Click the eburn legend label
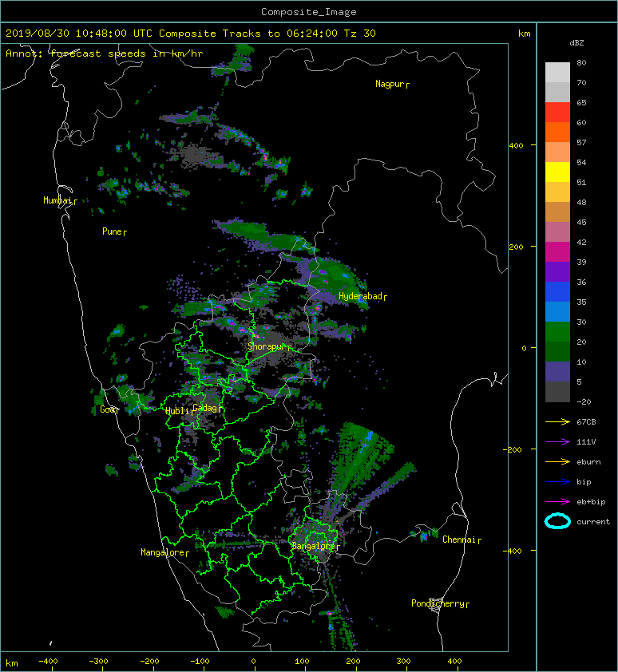Image resolution: width=618 pixels, height=672 pixels. pos(588,461)
